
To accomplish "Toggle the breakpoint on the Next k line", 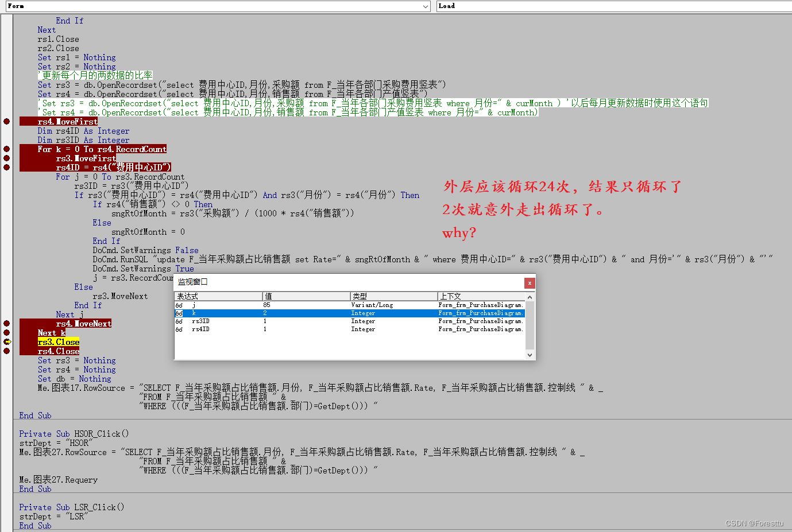I will [x=6, y=332].
